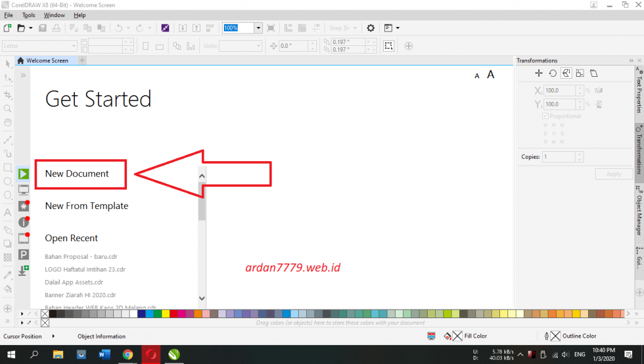Select the Rectangle tool in toolbox
Image resolution: width=644 pixels, height=364 pixels.
tap(8, 168)
